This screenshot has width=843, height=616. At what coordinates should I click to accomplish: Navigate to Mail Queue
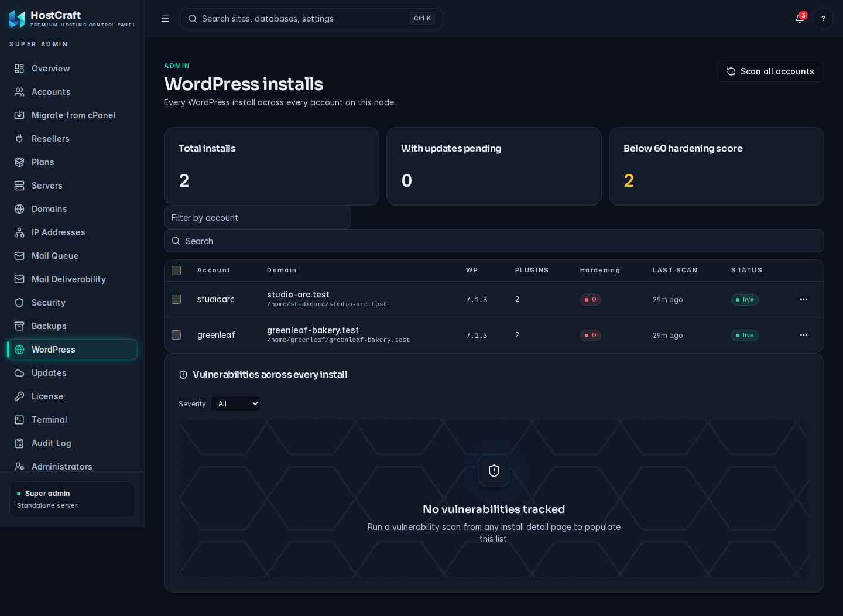tap(72, 256)
